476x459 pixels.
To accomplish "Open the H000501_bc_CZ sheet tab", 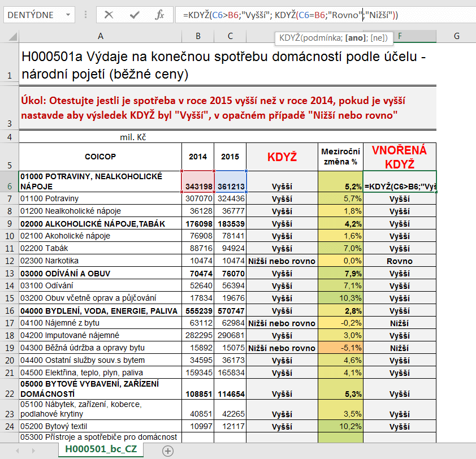I will (x=102, y=450).
